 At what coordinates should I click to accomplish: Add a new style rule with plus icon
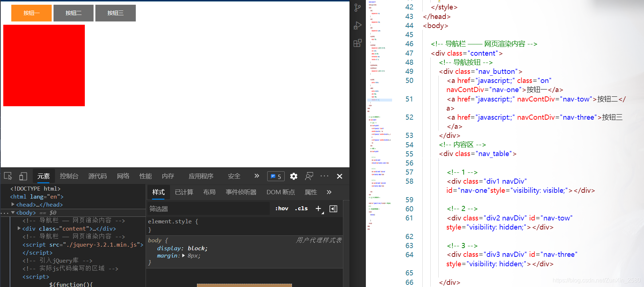pos(319,208)
